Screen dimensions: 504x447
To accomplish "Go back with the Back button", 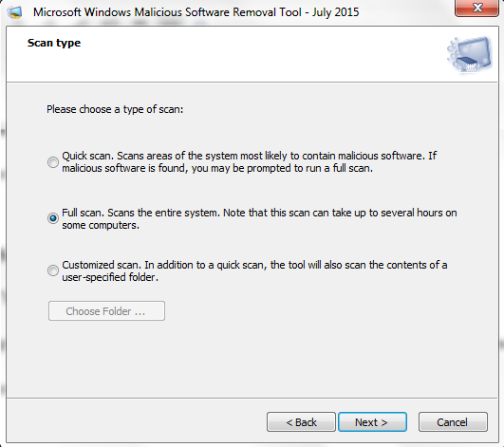I will pos(301,422).
